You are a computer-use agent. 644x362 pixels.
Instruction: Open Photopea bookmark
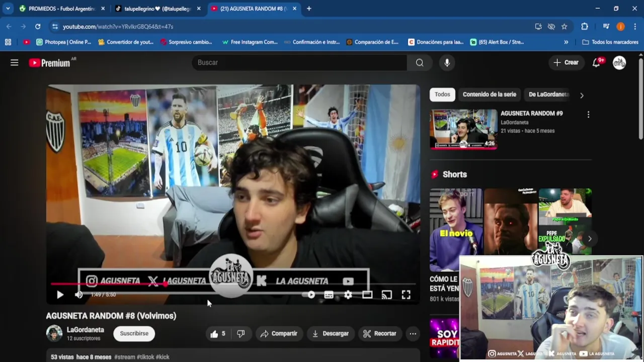point(63,42)
